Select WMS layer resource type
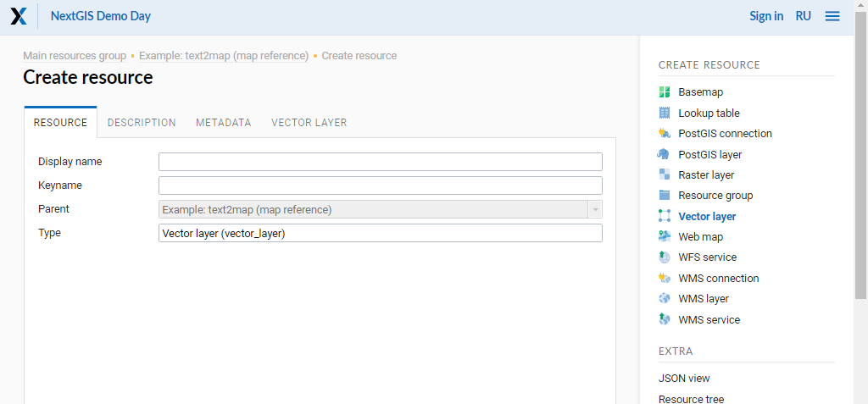The height and width of the screenshot is (404, 868). tap(704, 299)
